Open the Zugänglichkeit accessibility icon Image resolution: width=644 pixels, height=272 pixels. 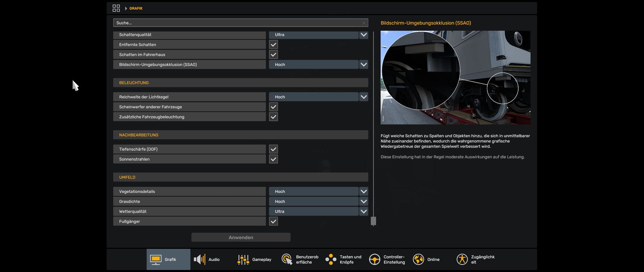pyautogui.click(x=462, y=259)
